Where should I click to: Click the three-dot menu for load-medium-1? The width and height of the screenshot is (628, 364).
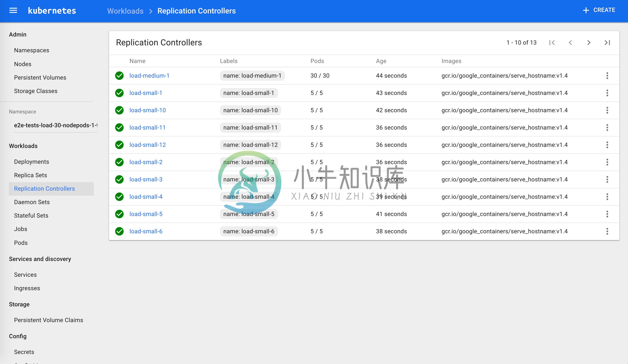coord(608,75)
